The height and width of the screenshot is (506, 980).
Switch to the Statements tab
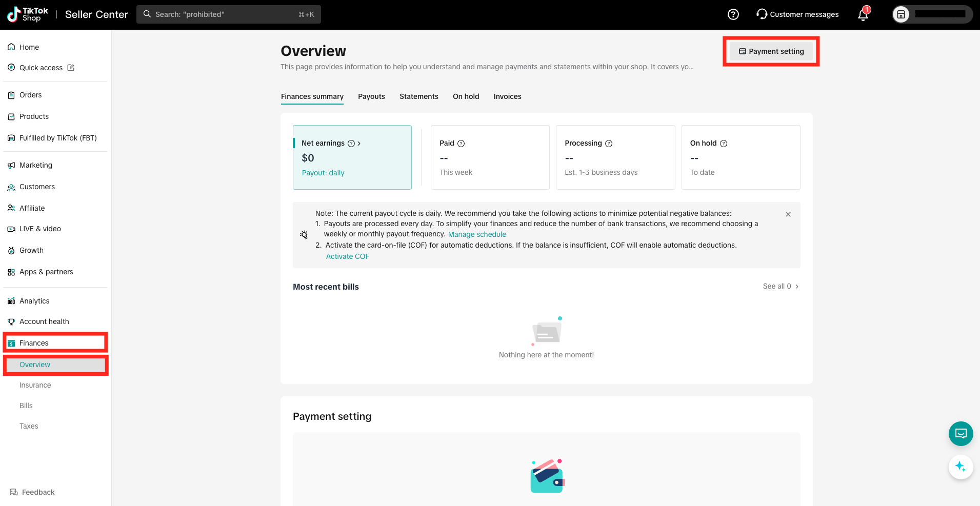click(418, 96)
